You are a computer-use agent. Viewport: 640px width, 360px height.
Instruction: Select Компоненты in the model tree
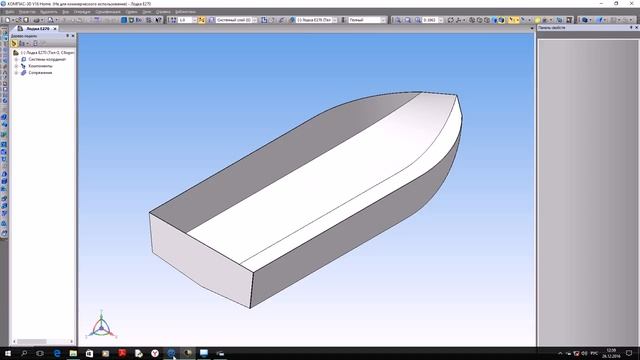coord(40,66)
